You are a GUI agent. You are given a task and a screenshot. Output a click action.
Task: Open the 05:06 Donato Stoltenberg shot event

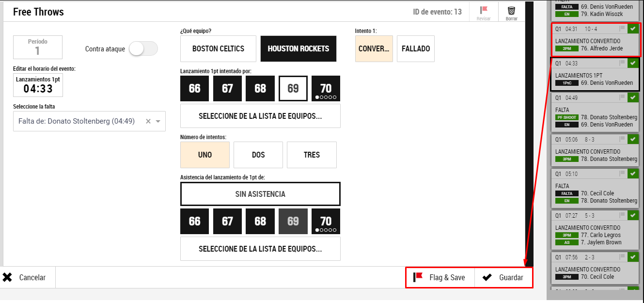(596, 150)
